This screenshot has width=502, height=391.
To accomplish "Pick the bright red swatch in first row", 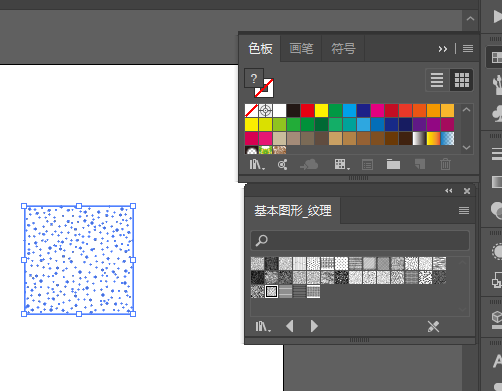I will [x=307, y=111].
